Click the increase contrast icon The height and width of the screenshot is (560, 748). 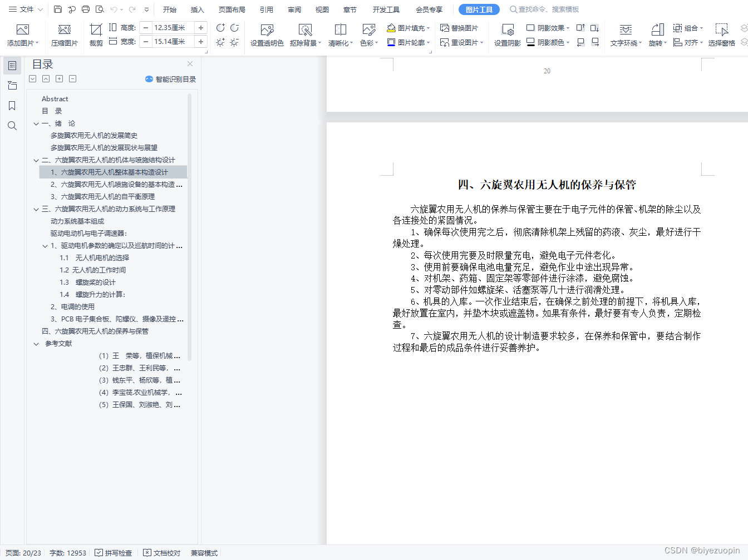click(220, 28)
